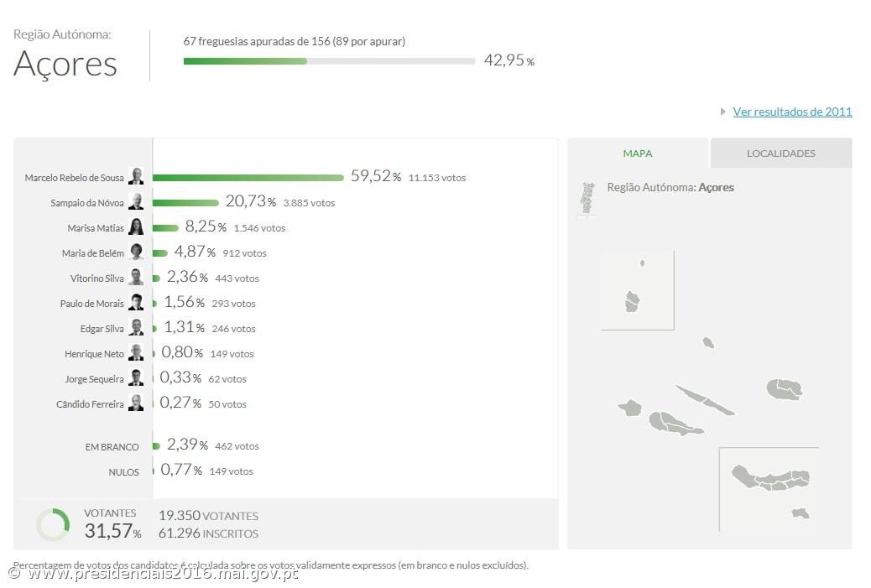Screen dimensions: 871x588
Task: Select the Terceira island on the map
Action: [x=785, y=389]
